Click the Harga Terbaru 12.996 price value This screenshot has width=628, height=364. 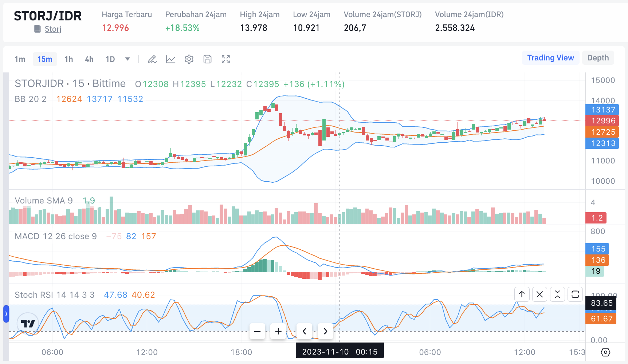[x=115, y=28]
